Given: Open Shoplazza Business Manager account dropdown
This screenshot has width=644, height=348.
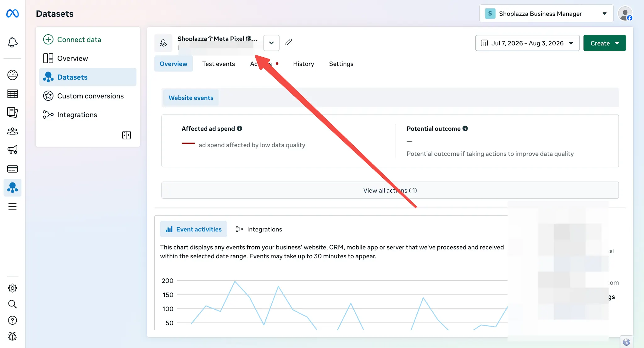Looking at the screenshot, I should [546, 14].
